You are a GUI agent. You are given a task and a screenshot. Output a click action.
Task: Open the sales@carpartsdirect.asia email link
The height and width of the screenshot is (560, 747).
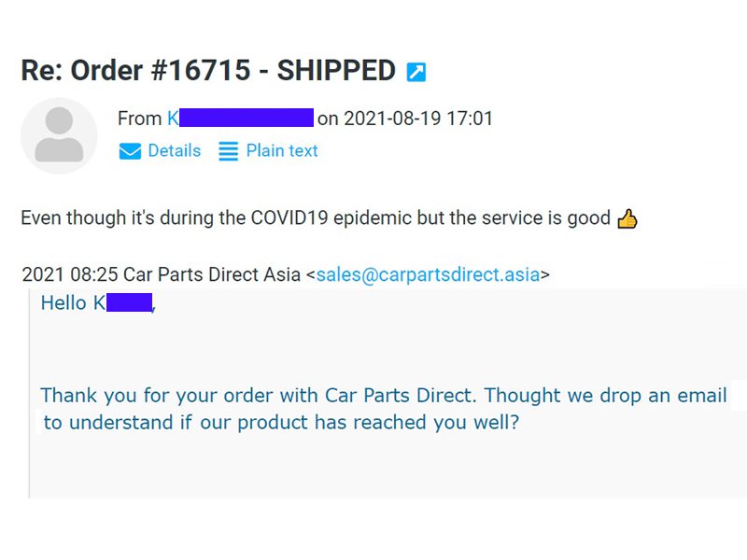click(x=428, y=274)
